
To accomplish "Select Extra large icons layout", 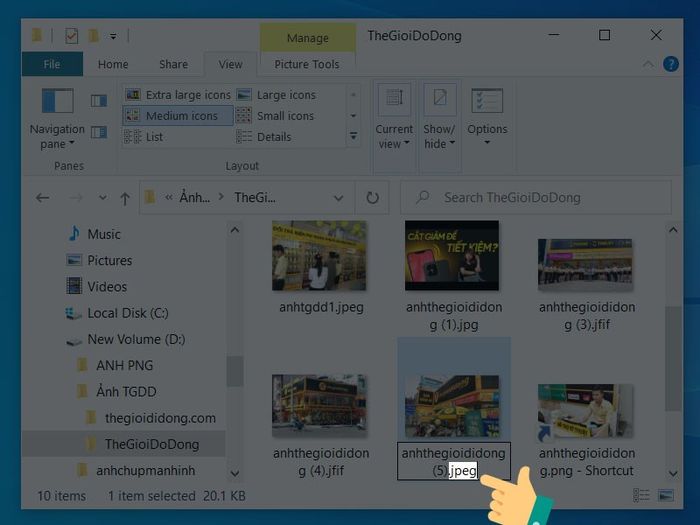I will 178,95.
